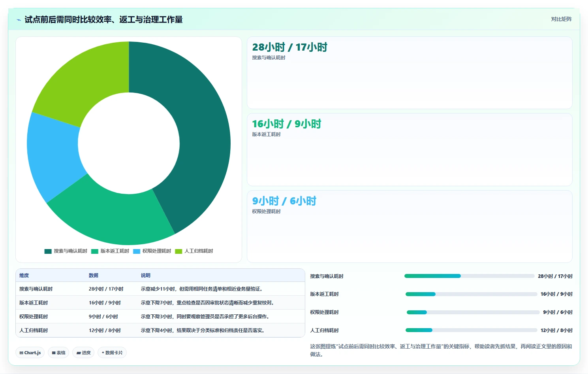Select the 搜索与确认耗时 table row cell
This screenshot has width=588, height=374.
36,289
